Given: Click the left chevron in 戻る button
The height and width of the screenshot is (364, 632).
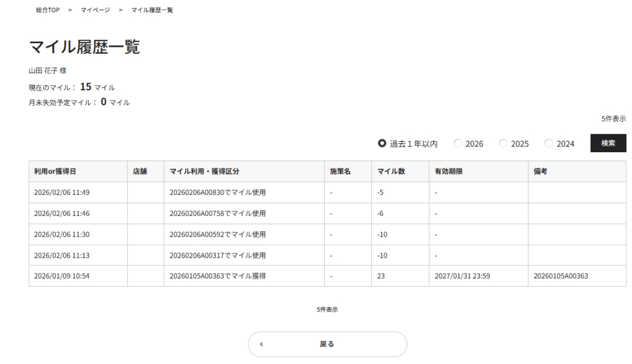Looking at the screenshot, I should [261, 345].
